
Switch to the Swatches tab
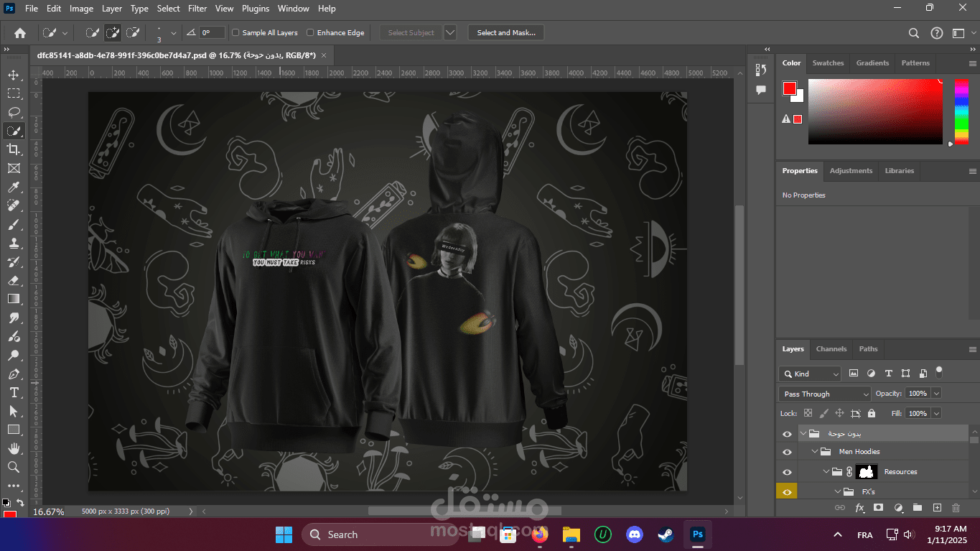(x=828, y=63)
